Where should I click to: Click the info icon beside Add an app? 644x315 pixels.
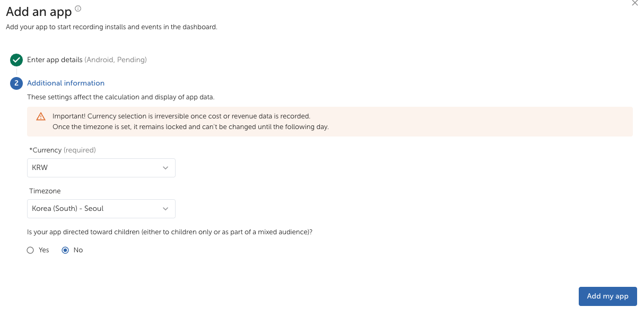pos(78,8)
